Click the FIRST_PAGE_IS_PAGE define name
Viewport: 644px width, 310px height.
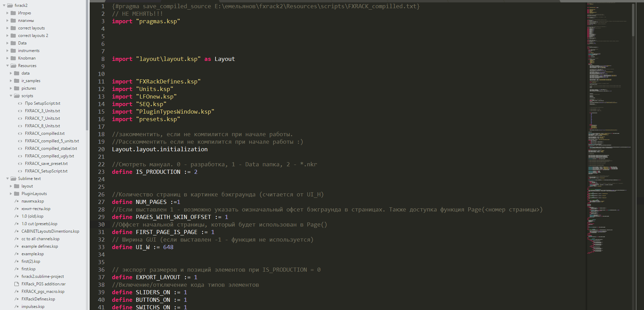[167, 232]
